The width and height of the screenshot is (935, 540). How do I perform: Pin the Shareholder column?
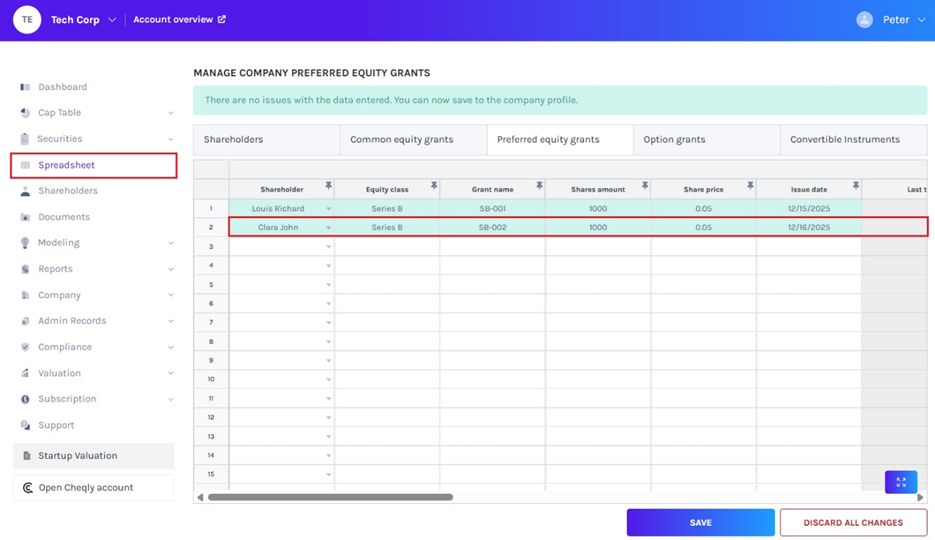click(329, 186)
